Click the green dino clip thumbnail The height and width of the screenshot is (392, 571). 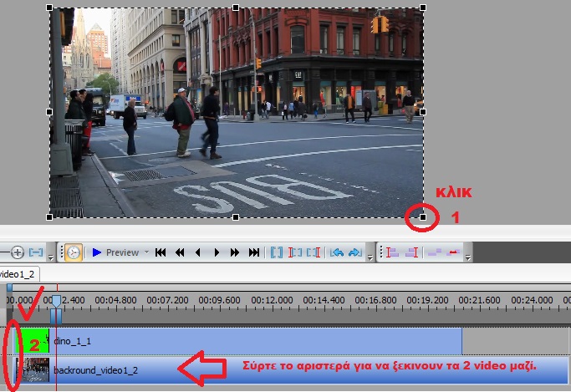point(33,341)
